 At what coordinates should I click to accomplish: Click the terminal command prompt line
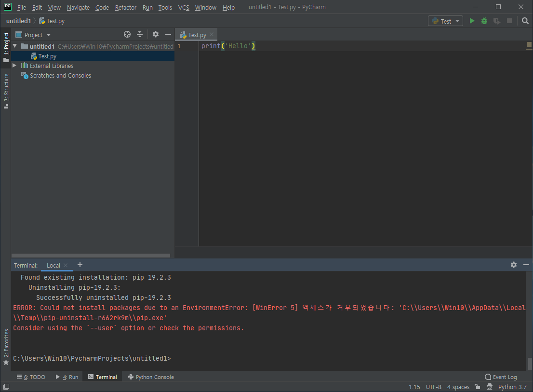[x=92, y=358]
